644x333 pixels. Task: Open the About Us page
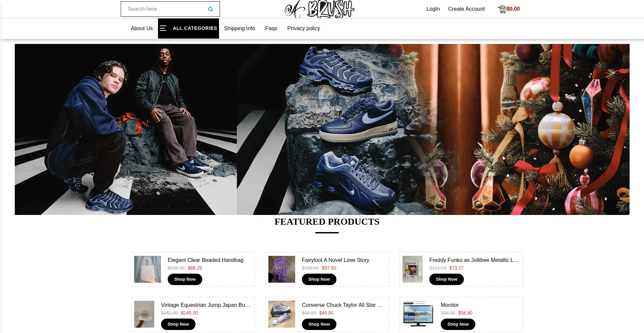click(142, 29)
